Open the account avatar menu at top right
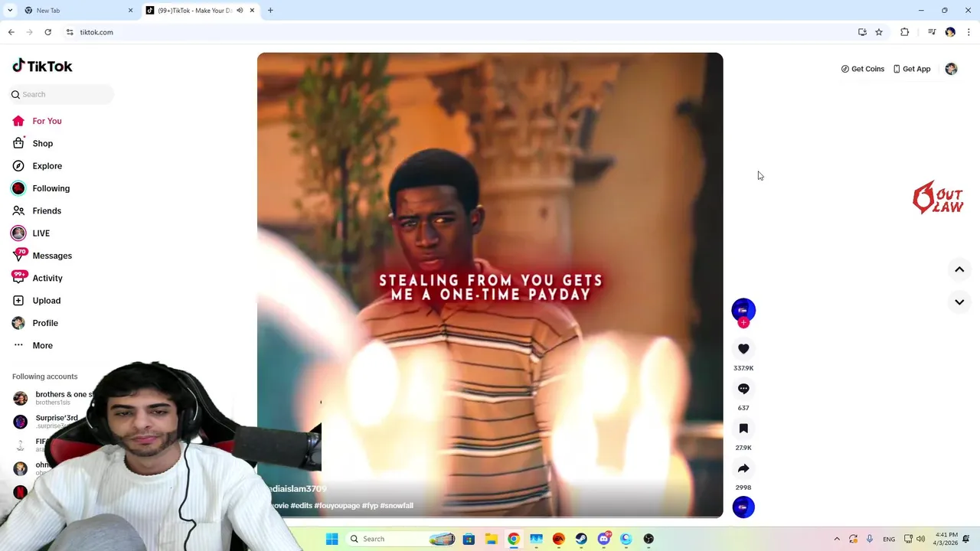 click(951, 69)
